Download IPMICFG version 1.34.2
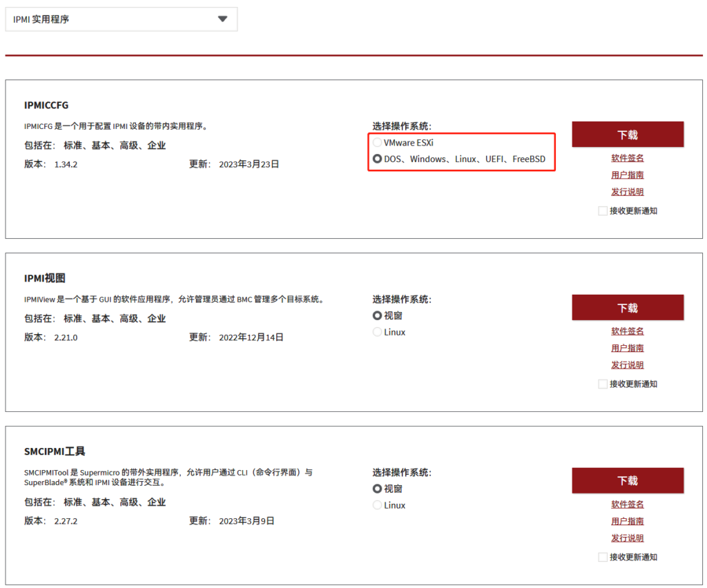 (627, 134)
